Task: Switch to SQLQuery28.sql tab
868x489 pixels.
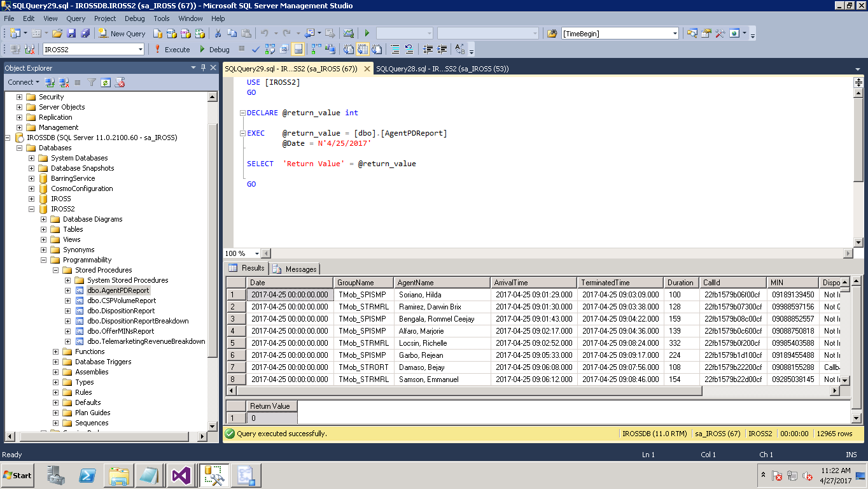Action: pyautogui.click(x=442, y=69)
